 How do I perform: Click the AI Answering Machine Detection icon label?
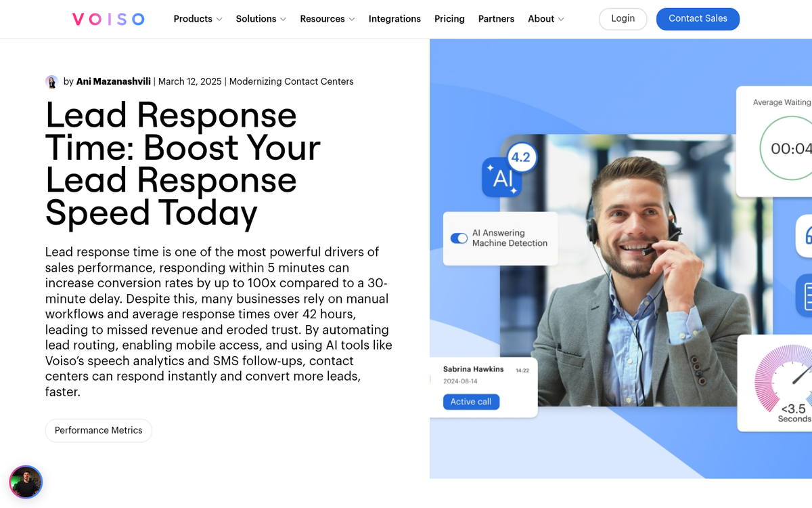[x=503, y=238]
